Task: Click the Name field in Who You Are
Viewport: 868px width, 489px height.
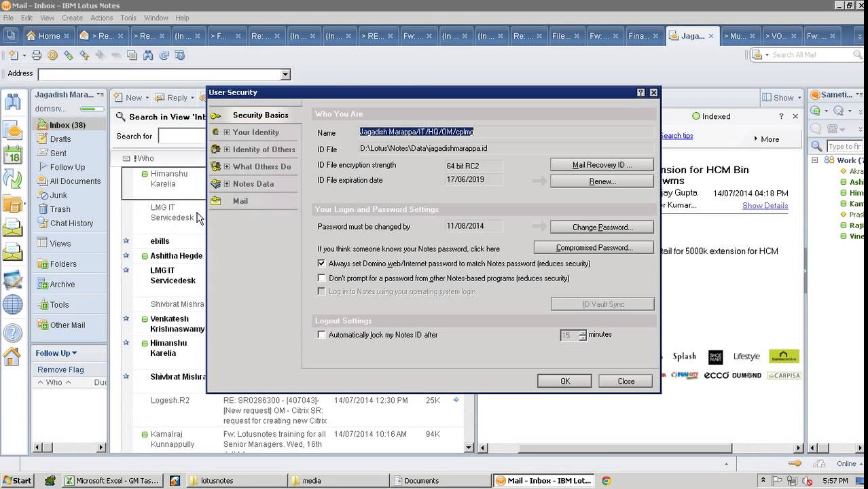Action: point(506,132)
